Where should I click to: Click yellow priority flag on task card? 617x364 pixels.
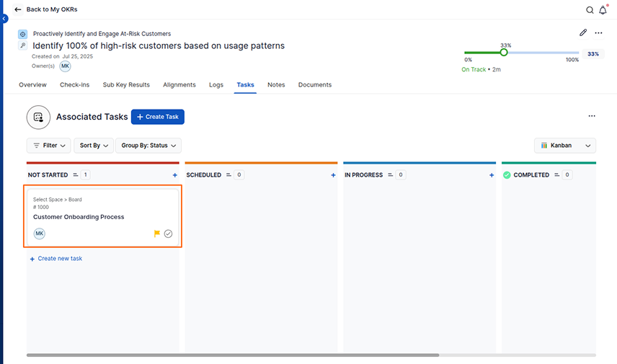[x=157, y=234]
